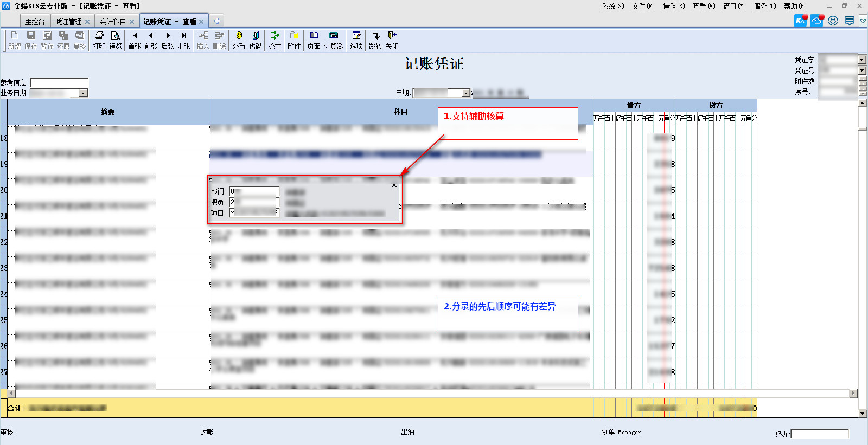Viewport: 868px width, 445px height.
Task: Expand the 业务日期 dropdown arrow
Action: point(84,93)
